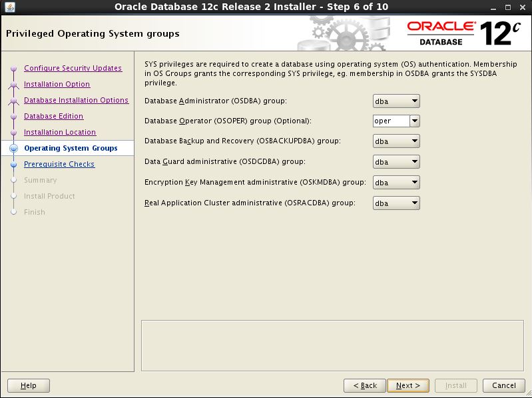Click the Oracle 12c Database logo
This screenshot has width=532, height=398.
463,33
